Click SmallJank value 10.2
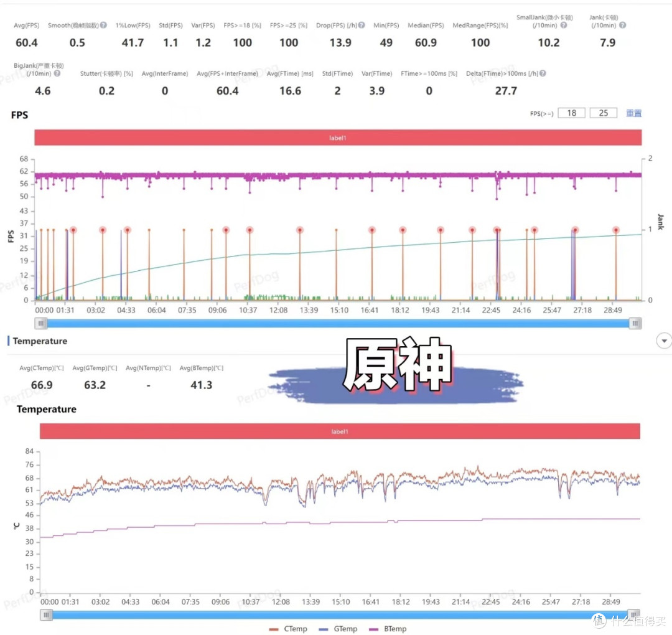 [549, 43]
